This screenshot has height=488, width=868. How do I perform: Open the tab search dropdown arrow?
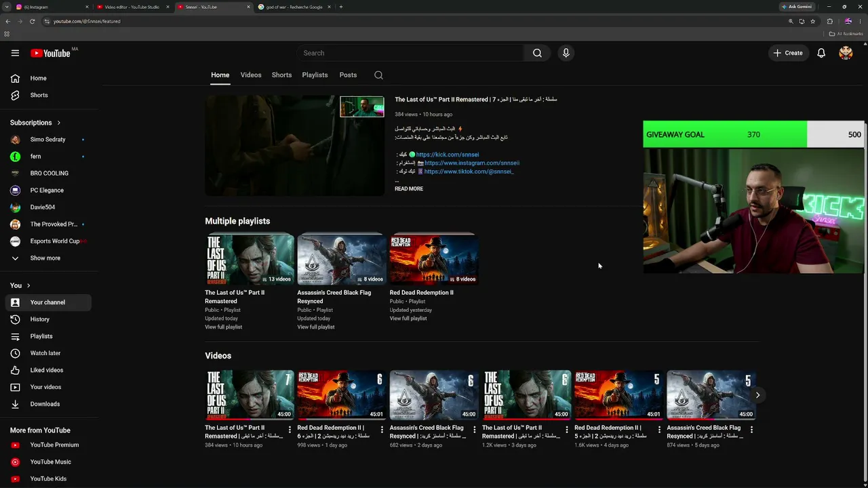pyautogui.click(x=7, y=7)
